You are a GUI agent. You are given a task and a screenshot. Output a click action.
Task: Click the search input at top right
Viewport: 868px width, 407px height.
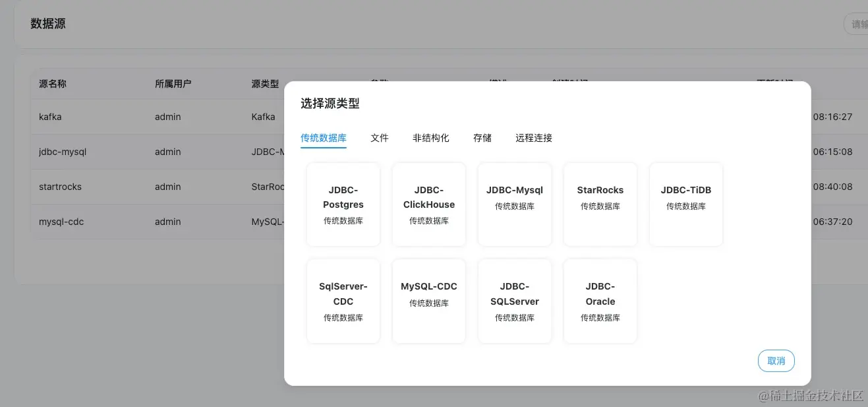point(856,24)
